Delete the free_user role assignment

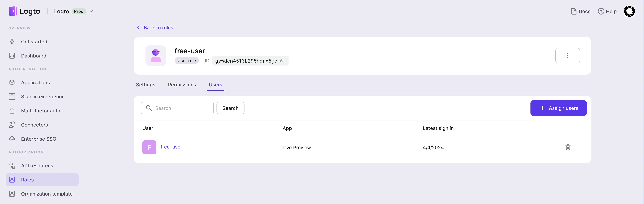coord(568,147)
